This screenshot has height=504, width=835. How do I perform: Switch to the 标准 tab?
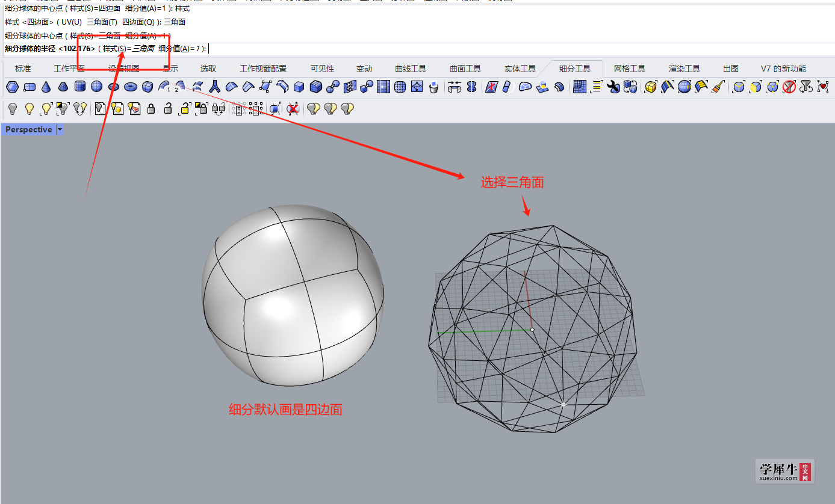[23, 69]
